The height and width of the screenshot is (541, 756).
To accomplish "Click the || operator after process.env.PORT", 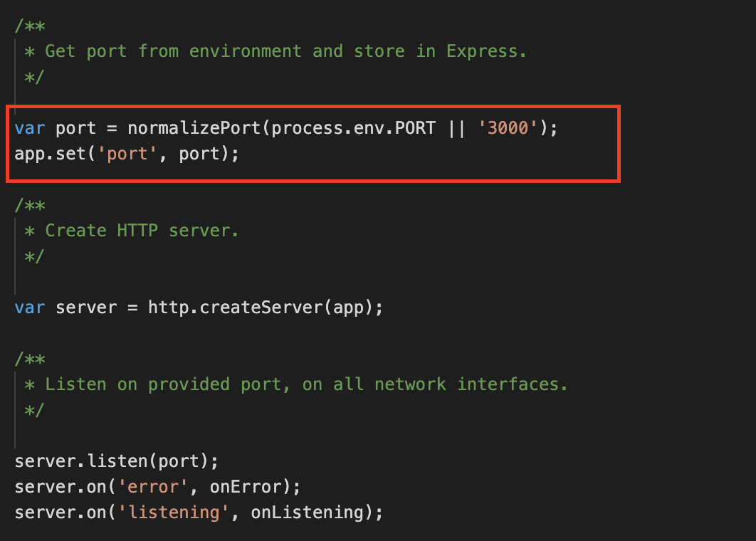I will [456, 128].
